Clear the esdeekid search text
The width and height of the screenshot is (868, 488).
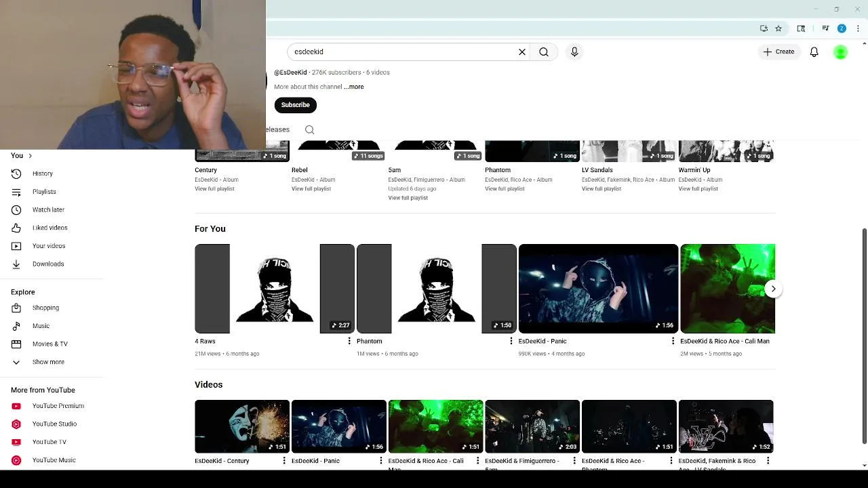coord(522,52)
